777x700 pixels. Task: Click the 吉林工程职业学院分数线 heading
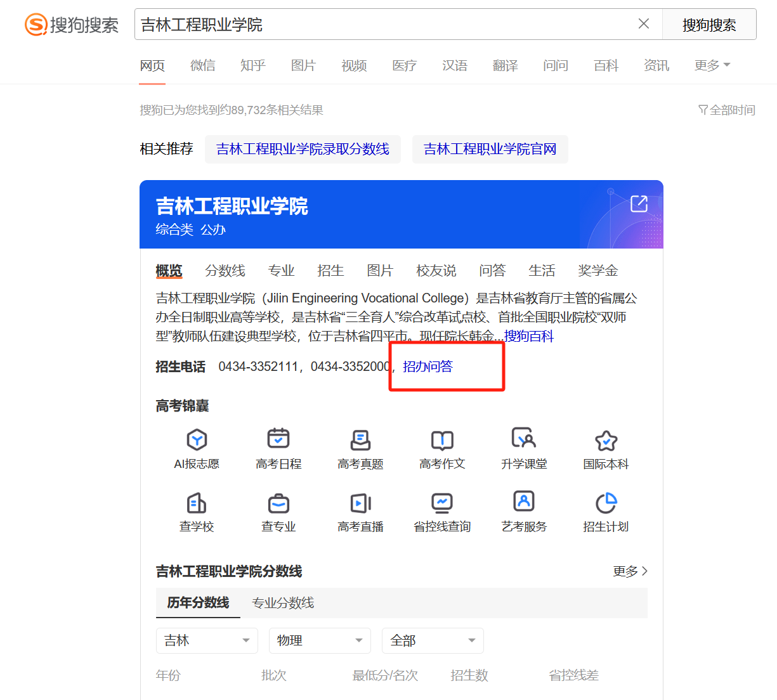click(229, 571)
